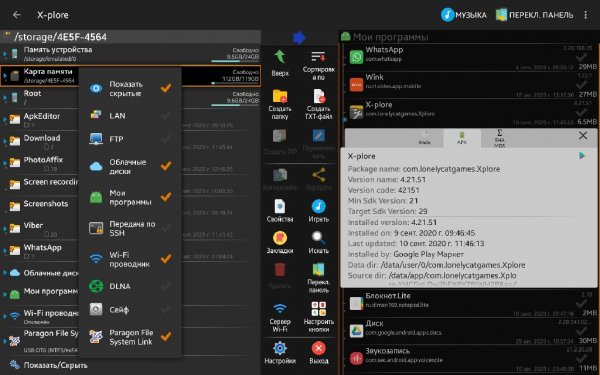Create a folder with Создать папку icon
Viewport: 600px width, 375px height.
click(280, 96)
